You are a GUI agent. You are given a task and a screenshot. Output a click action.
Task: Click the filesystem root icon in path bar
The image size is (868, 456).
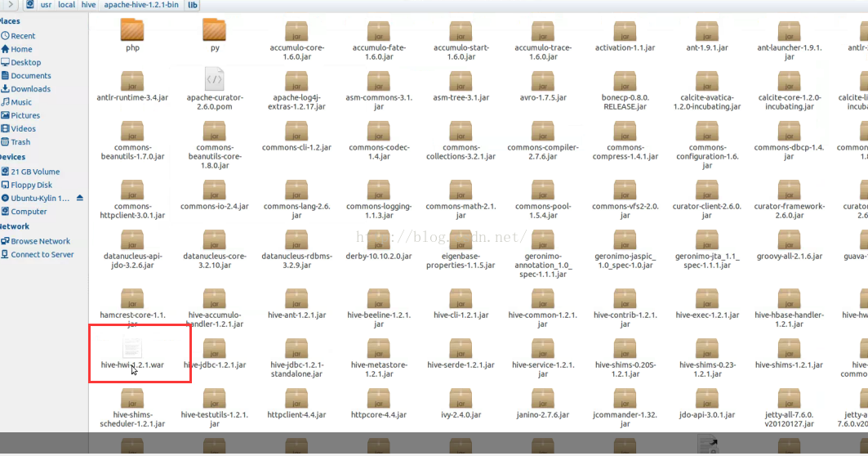coord(30,4)
